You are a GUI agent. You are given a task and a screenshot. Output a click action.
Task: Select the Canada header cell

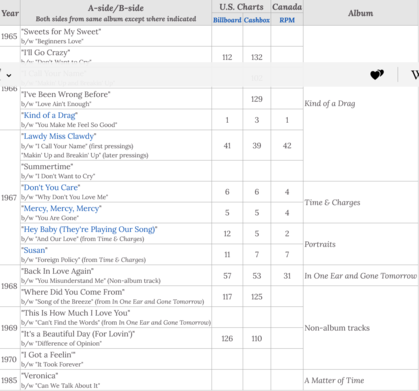coord(287,7)
